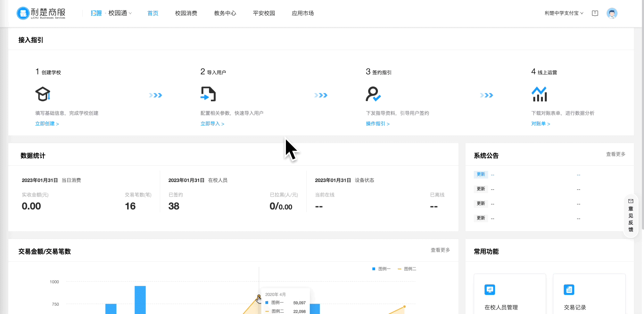Select the 首页 tab

tap(153, 13)
